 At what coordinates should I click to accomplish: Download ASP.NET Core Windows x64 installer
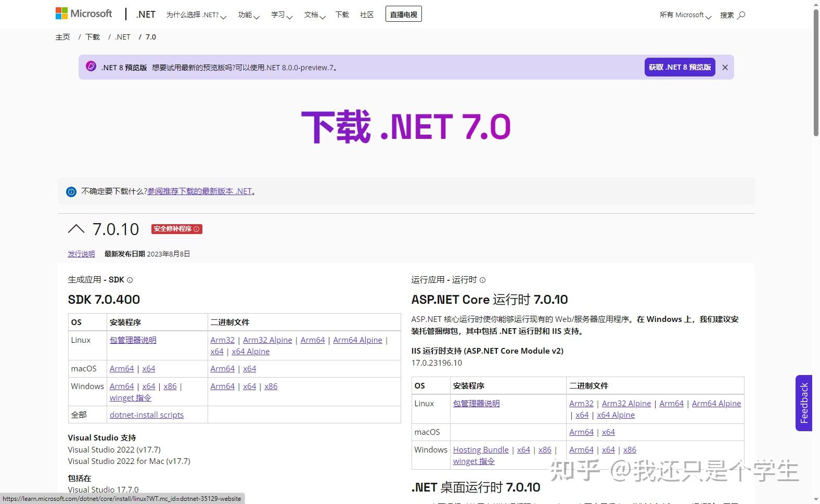coord(523,450)
